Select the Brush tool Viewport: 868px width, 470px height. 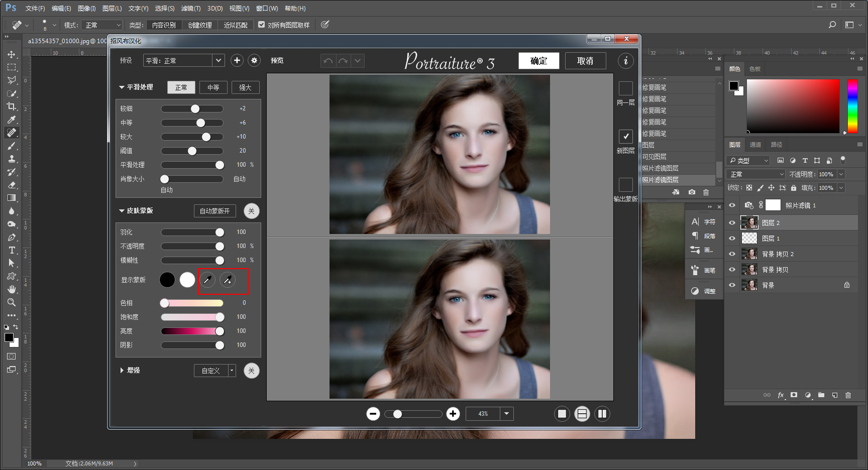(12, 146)
